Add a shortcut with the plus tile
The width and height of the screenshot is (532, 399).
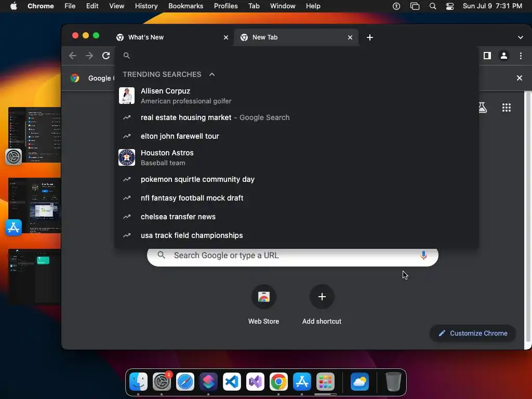click(x=322, y=297)
